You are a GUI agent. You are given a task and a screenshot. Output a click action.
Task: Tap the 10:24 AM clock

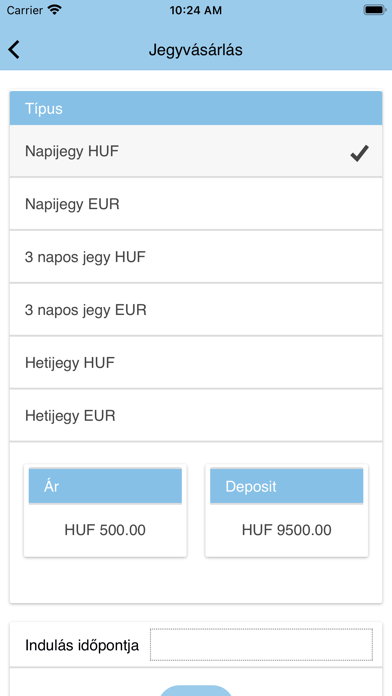click(x=196, y=10)
